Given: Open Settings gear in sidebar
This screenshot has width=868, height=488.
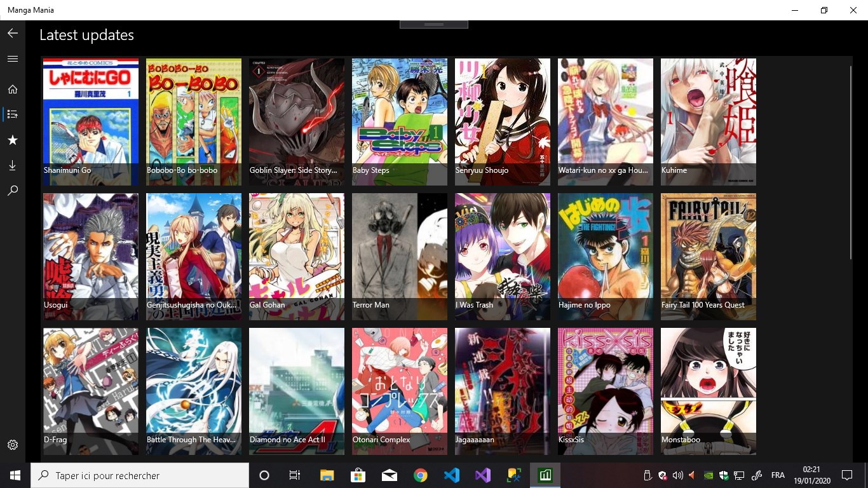Looking at the screenshot, I should pyautogui.click(x=12, y=445).
